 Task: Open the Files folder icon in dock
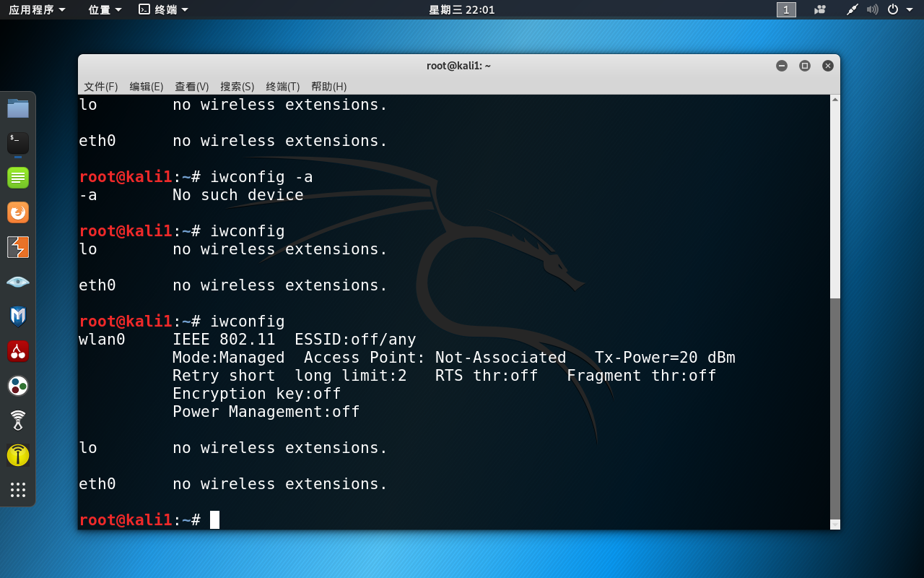point(18,108)
